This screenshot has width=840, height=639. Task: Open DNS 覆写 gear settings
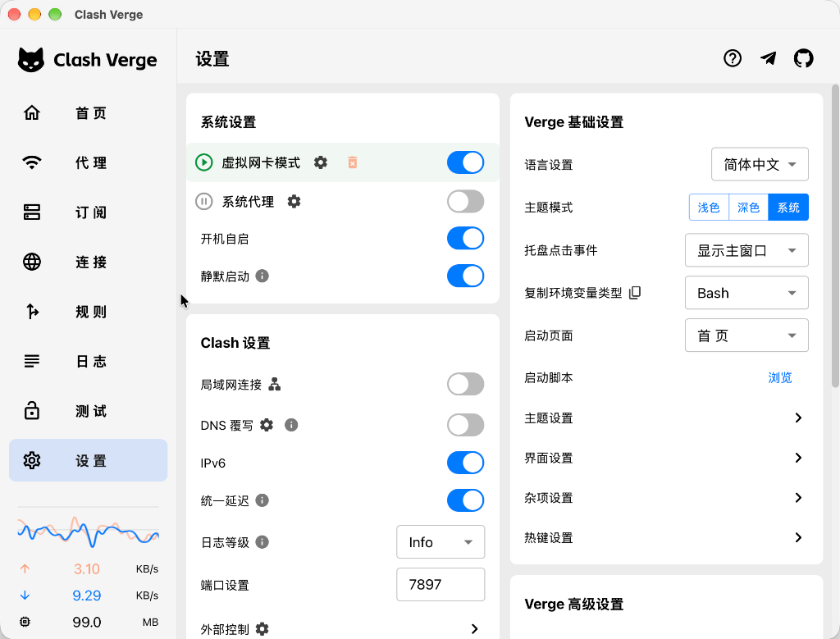click(x=267, y=425)
